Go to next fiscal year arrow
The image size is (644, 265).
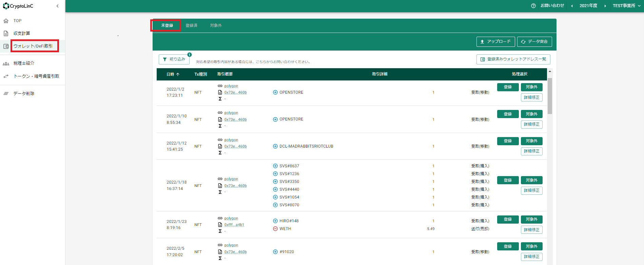(x=605, y=6)
